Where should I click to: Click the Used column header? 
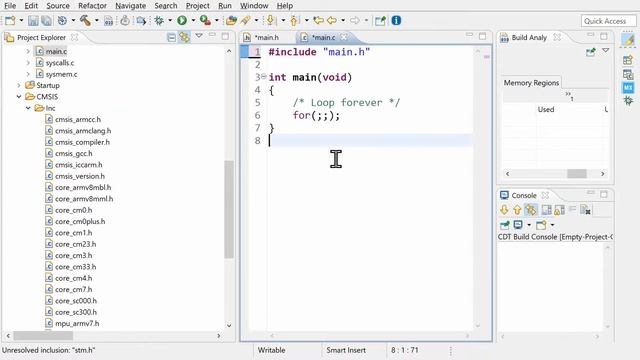[x=546, y=109]
